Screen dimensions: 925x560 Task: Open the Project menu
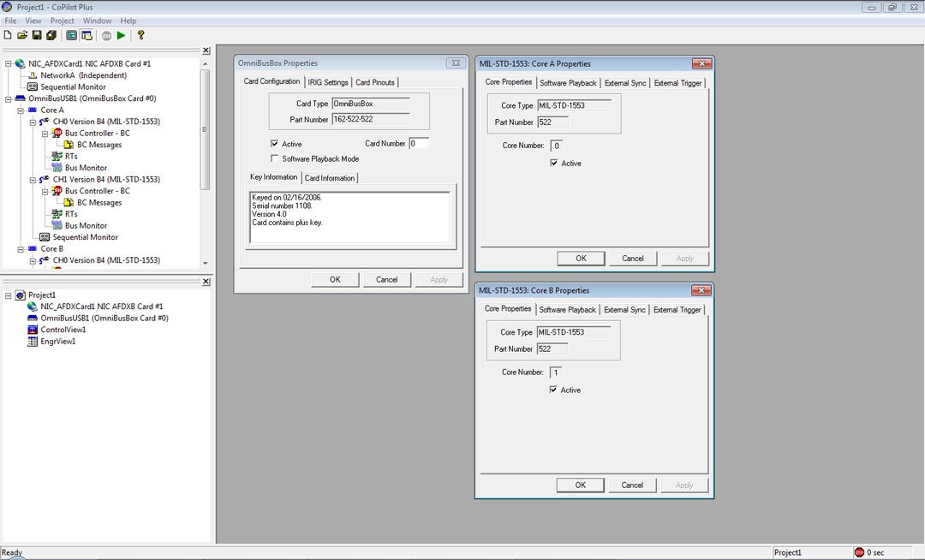tap(62, 21)
